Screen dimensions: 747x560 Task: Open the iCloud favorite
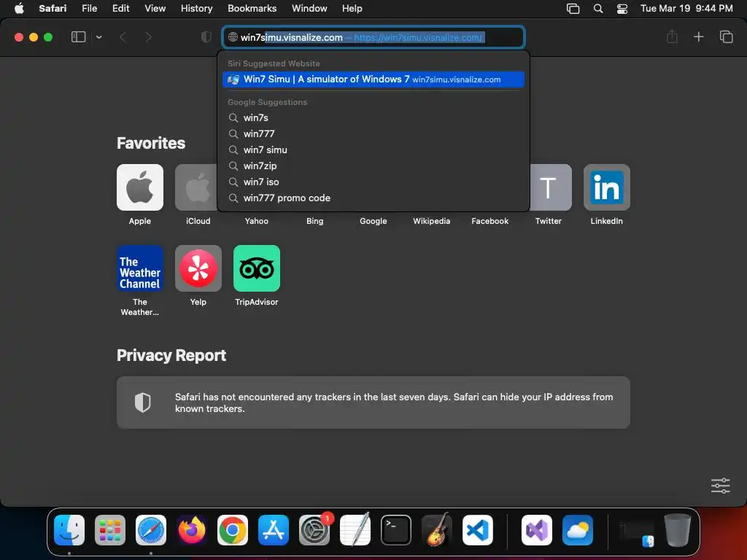point(196,187)
